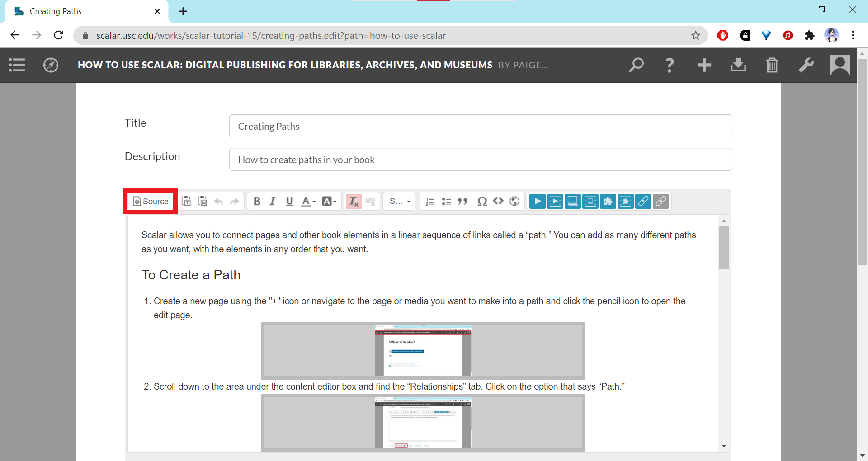Click the Title input field

pos(480,126)
